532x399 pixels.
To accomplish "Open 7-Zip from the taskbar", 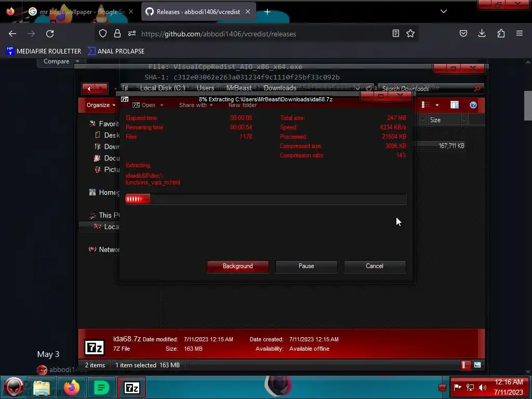I will point(131,388).
